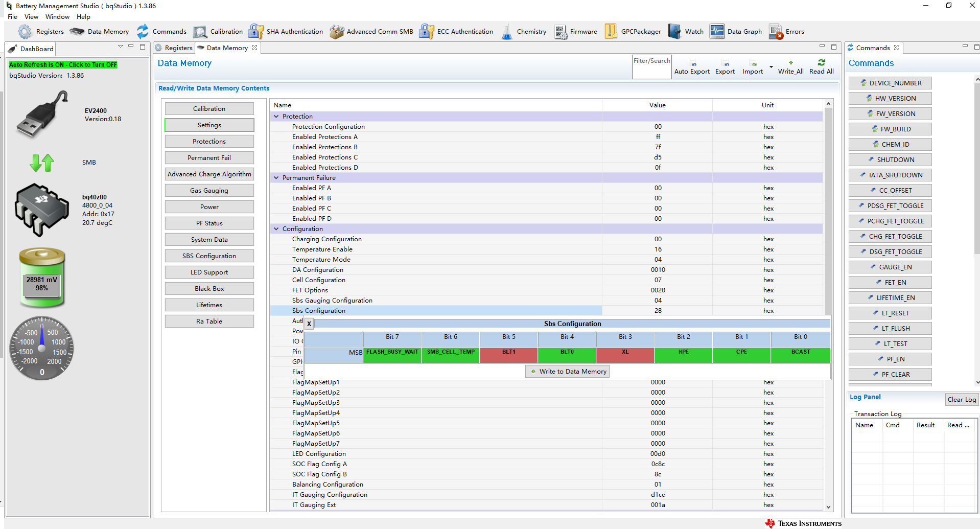Viewport: 980px width, 529px height.
Task: Click the Clear Log button
Action: (962, 400)
